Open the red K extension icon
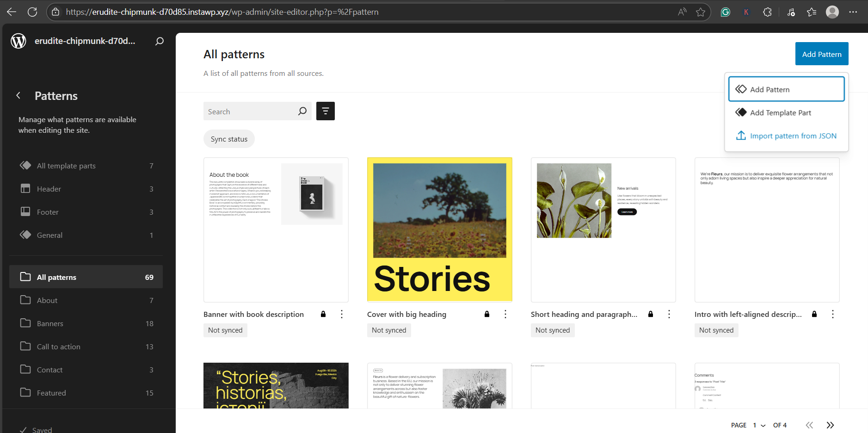This screenshot has width=868, height=433. click(746, 12)
